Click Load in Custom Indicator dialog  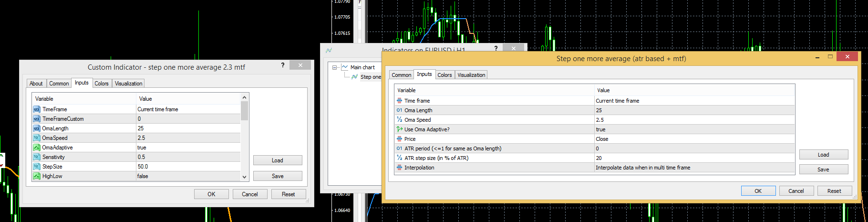[278, 160]
